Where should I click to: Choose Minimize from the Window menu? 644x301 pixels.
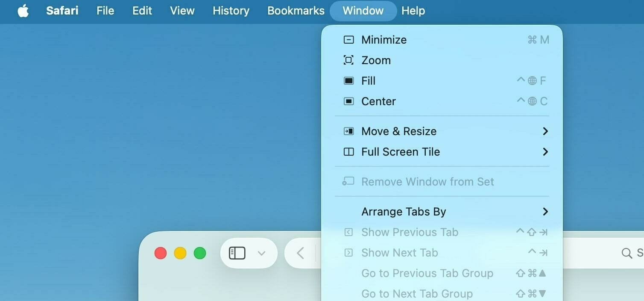click(442, 40)
